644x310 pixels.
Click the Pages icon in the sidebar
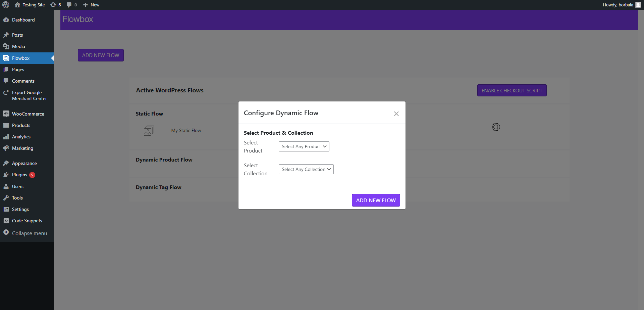[x=6, y=70]
